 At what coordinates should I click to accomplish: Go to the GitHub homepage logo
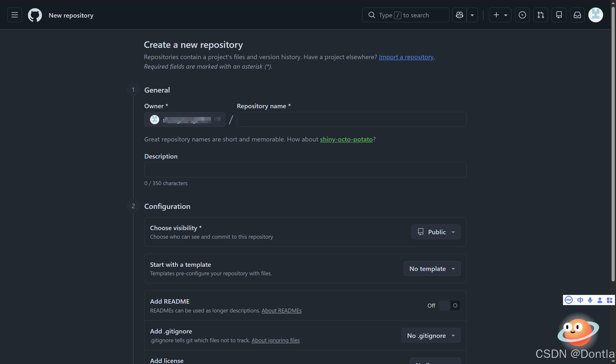click(35, 15)
